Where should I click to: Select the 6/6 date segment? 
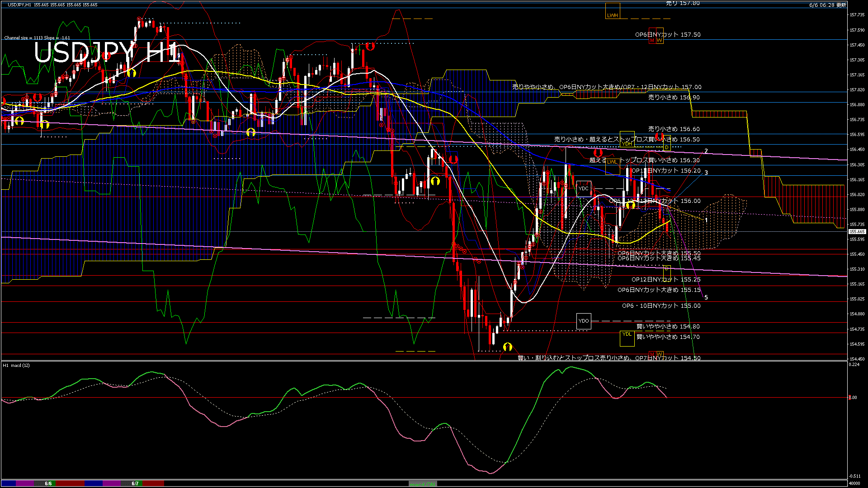click(x=48, y=483)
